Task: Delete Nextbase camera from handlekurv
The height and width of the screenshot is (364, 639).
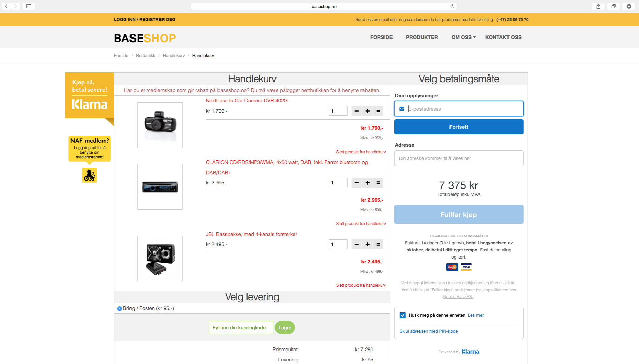Action: pos(361,152)
